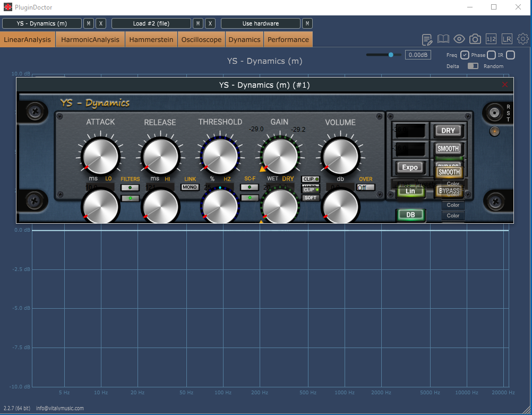This screenshot has width=532, height=415.
Task: Enable the Phase checkbox
Action: click(x=491, y=55)
